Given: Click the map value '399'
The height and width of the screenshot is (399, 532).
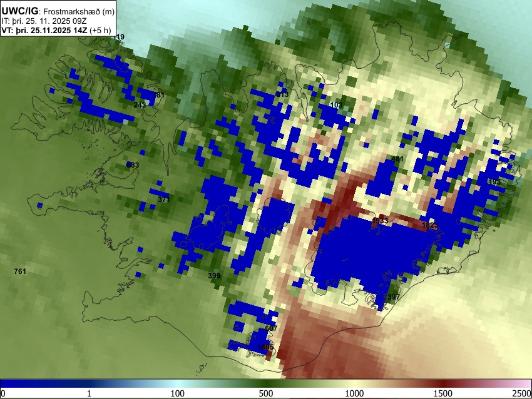Looking at the screenshot, I should click(x=215, y=276).
